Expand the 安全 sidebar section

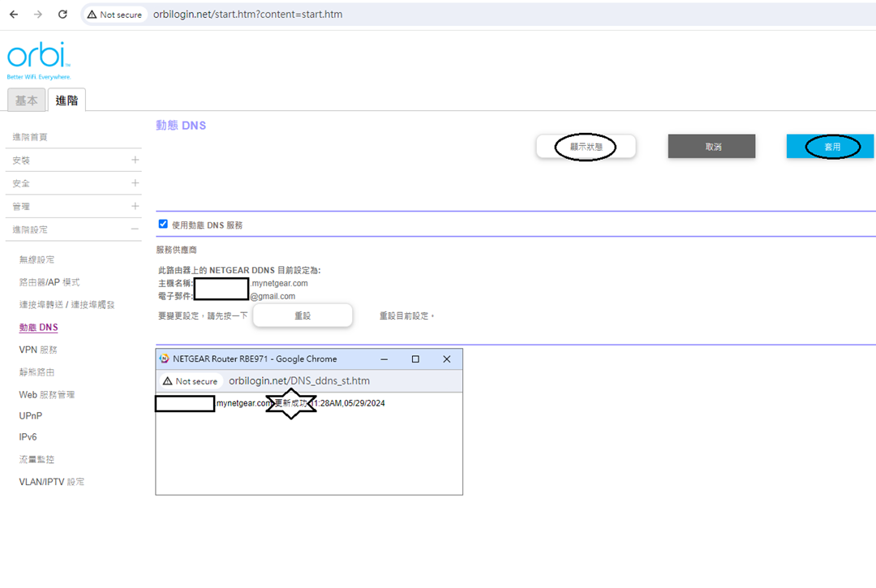pyautogui.click(x=135, y=183)
